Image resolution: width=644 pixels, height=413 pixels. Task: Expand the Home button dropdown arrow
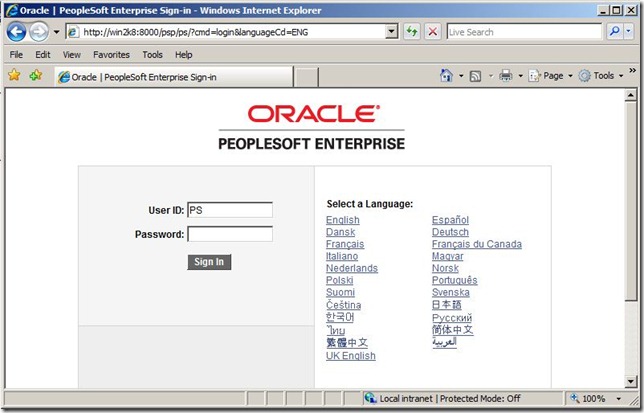461,76
